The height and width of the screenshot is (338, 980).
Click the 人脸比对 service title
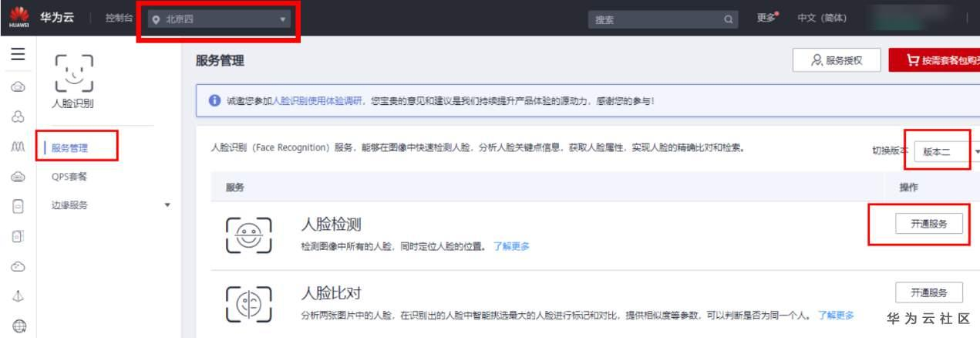tap(330, 293)
